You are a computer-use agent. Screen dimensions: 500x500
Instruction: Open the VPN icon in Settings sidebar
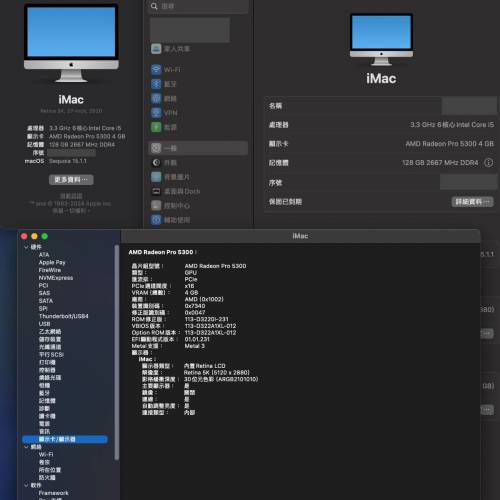coord(156,113)
